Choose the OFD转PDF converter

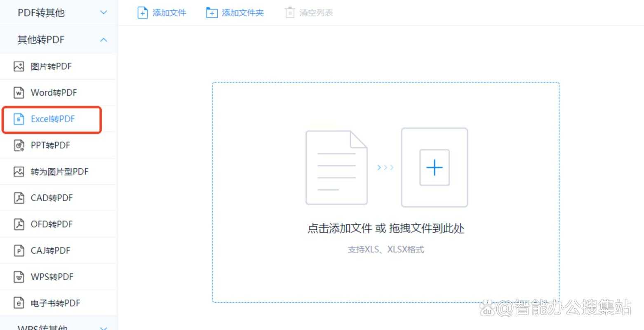click(51, 224)
